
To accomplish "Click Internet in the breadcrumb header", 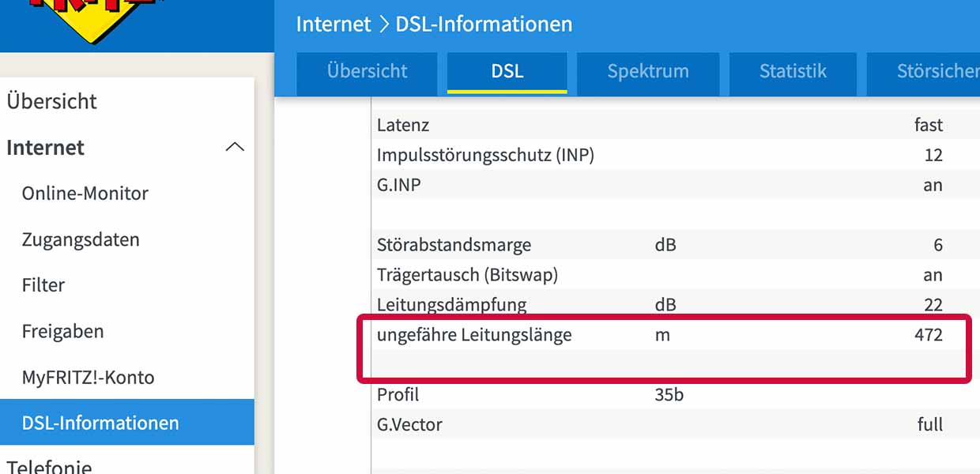I will click(x=333, y=24).
